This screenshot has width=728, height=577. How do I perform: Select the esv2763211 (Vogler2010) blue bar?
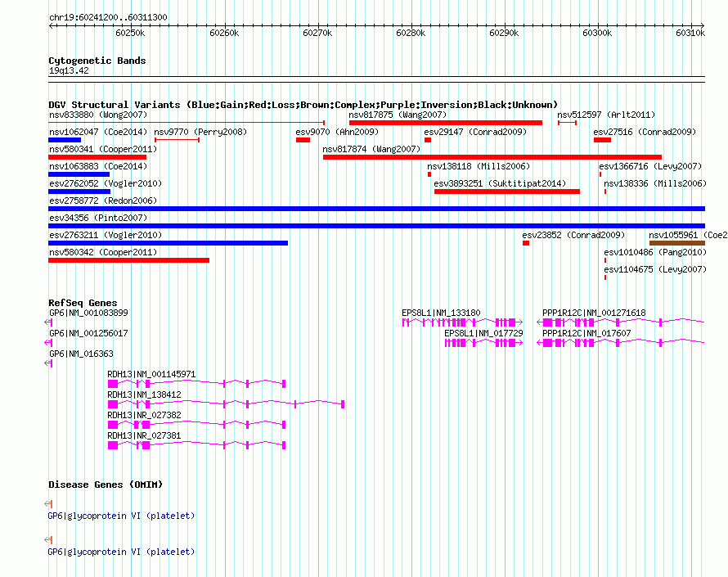click(168, 243)
